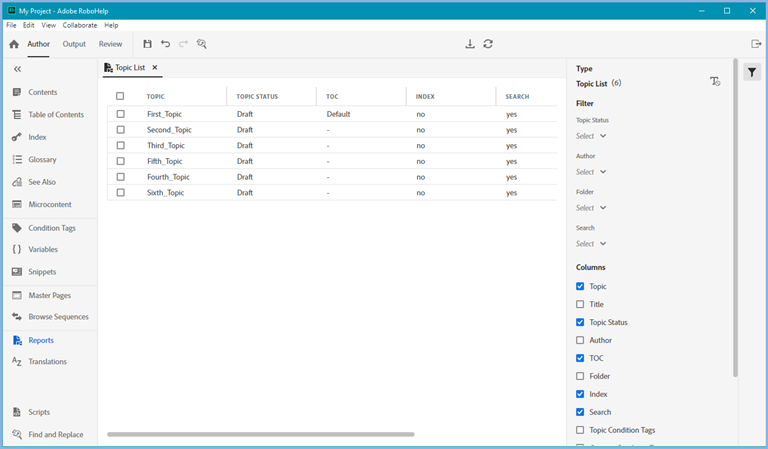The image size is (768, 449).
Task: Click the filter funnel icon
Action: [752, 73]
